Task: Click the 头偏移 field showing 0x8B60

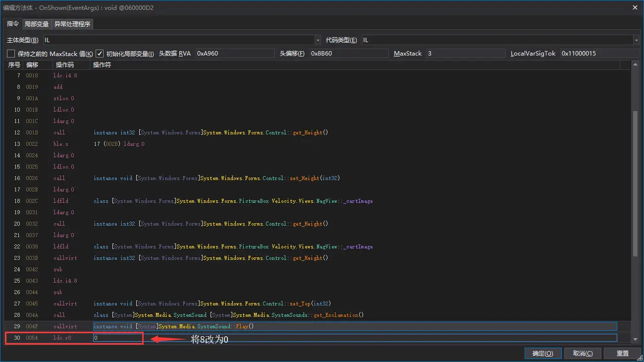Action: [x=348, y=54]
